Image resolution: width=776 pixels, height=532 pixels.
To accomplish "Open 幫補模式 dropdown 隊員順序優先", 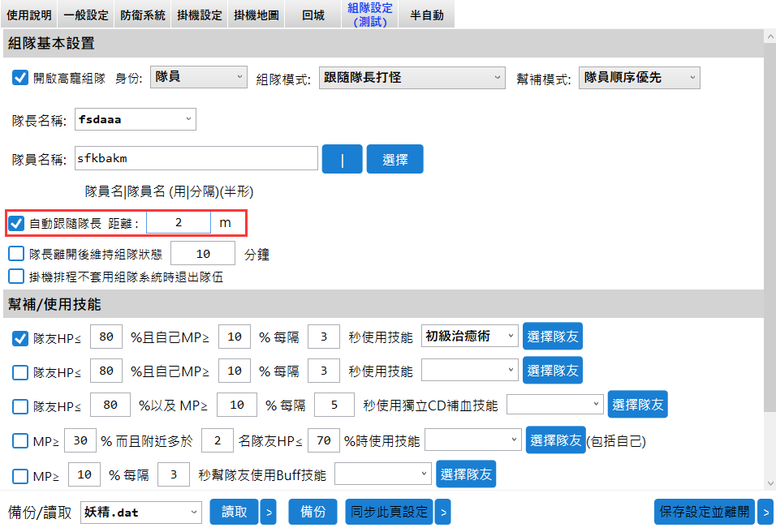I will pos(639,77).
